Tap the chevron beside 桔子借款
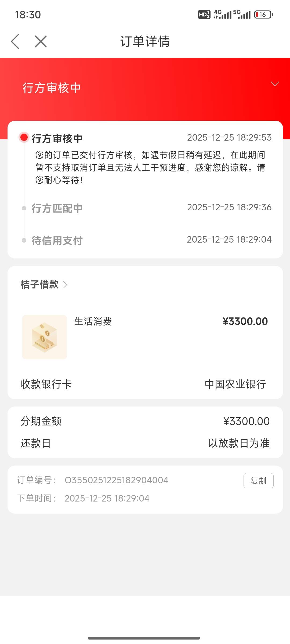290x644 pixels. pyautogui.click(x=65, y=284)
